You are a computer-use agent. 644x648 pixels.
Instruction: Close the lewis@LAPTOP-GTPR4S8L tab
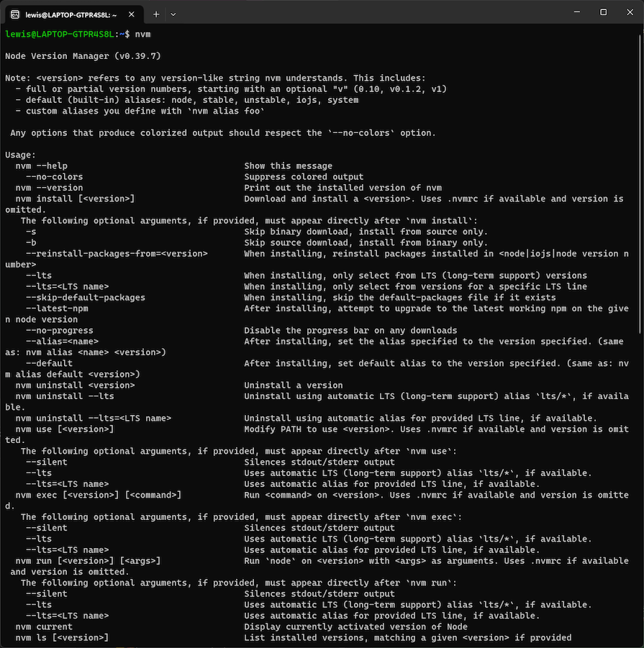coord(130,14)
